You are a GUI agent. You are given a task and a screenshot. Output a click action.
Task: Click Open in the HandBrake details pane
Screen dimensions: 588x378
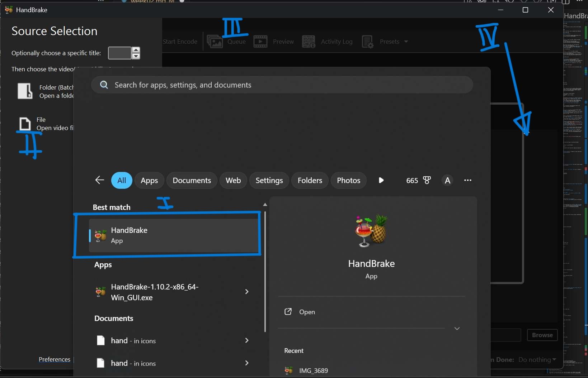[307, 312]
